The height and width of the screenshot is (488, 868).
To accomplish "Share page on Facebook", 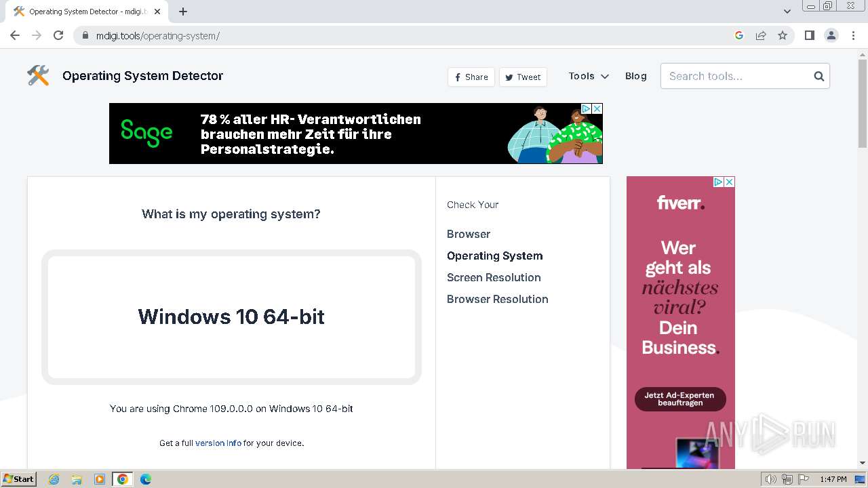I will click(x=471, y=77).
